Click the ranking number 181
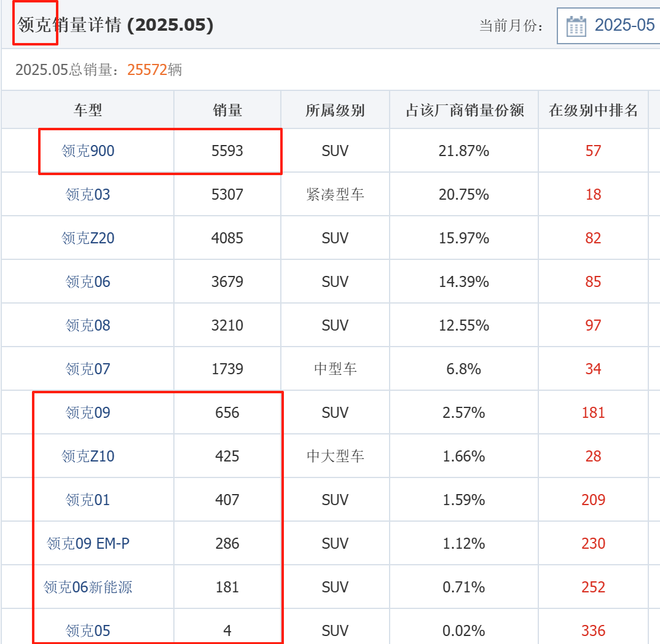The height and width of the screenshot is (644, 660). 593,412
